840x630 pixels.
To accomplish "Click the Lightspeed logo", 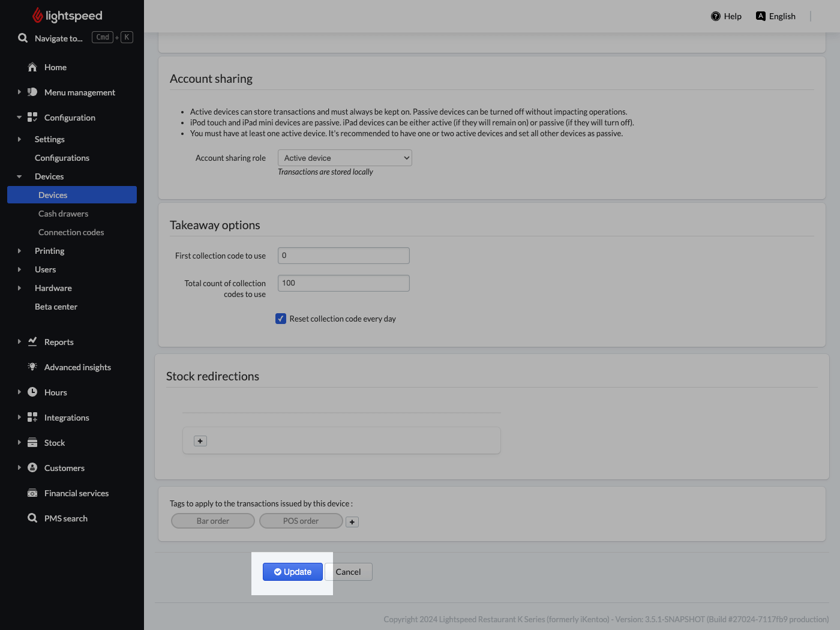I will tap(67, 15).
